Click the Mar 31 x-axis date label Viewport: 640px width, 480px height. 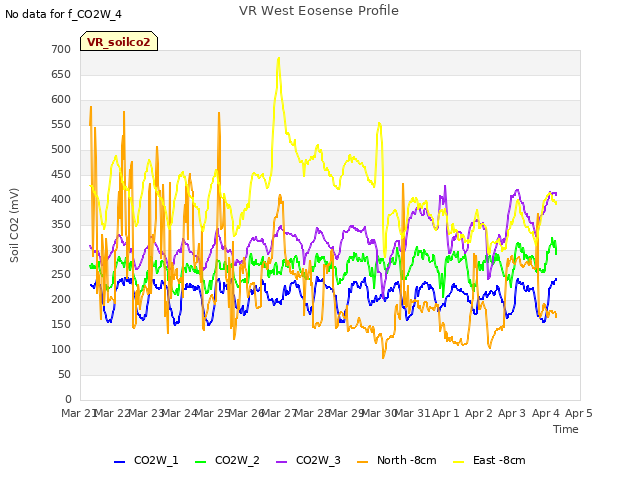tap(413, 413)
